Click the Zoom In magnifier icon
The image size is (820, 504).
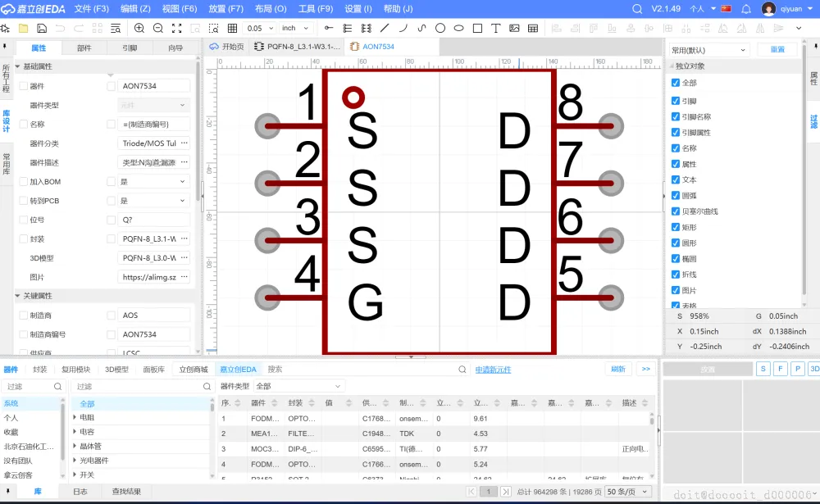pos(139,28)
